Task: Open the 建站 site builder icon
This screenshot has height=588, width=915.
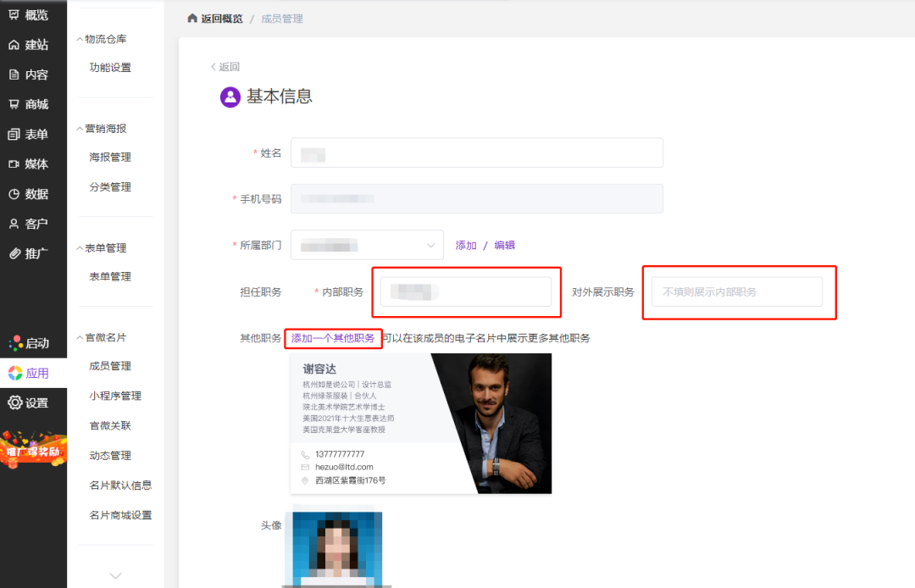Action: click(x=14, y=45)
